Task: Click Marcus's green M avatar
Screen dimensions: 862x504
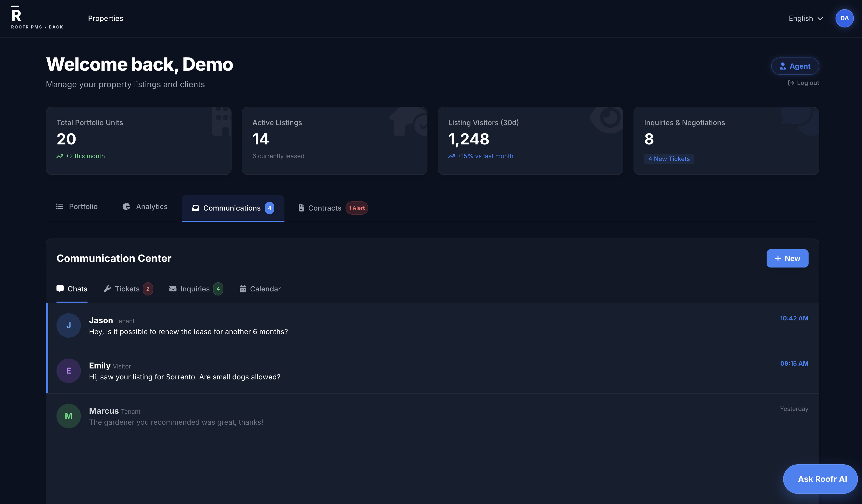Action: [68, 416]
